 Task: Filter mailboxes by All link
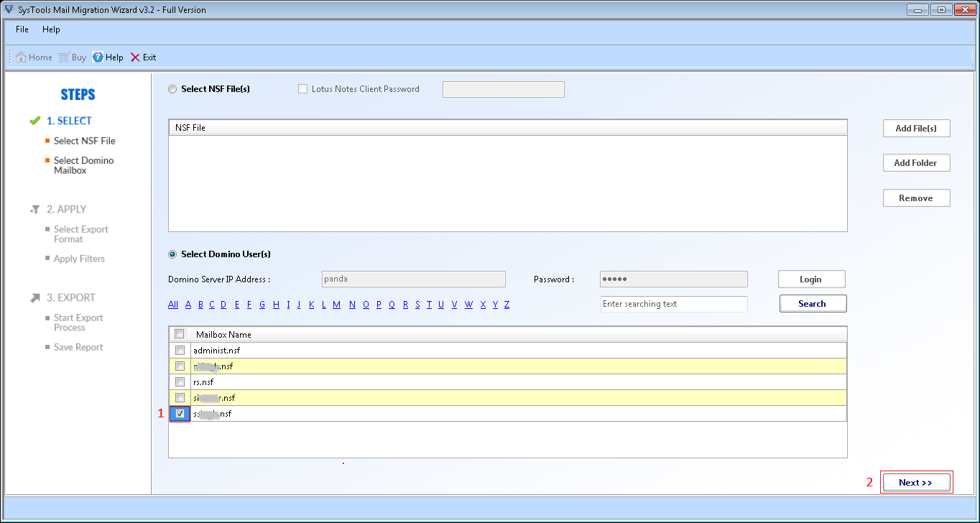coord(173,305)
